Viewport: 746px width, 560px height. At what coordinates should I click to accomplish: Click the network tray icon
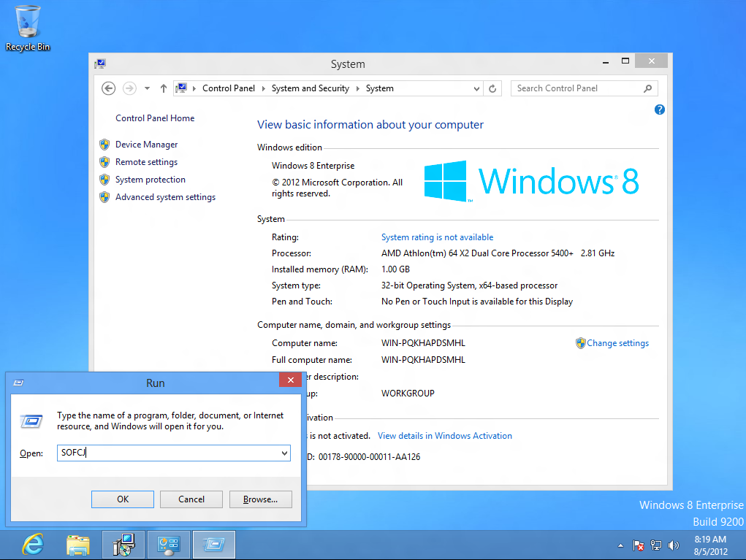(x=656, y=545)
